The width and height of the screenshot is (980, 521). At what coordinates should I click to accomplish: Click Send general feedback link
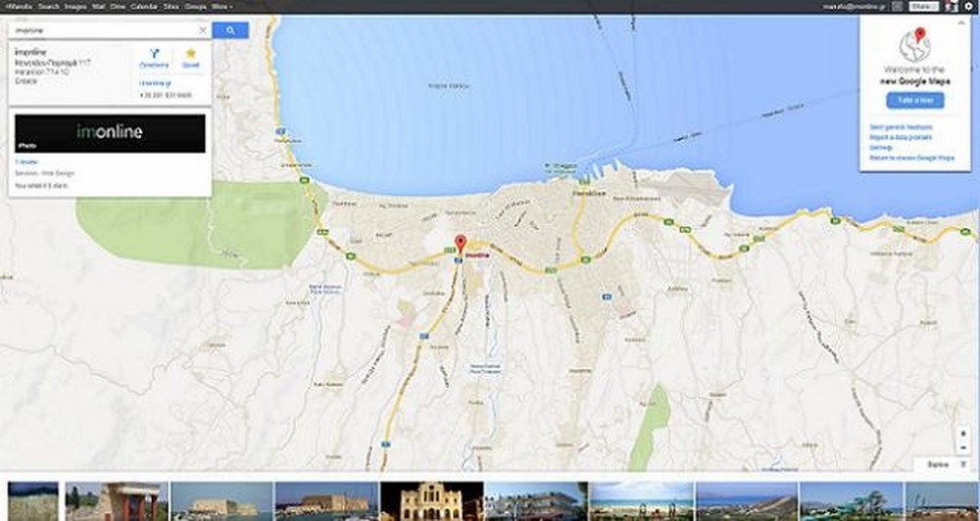(x=901, y=127)
